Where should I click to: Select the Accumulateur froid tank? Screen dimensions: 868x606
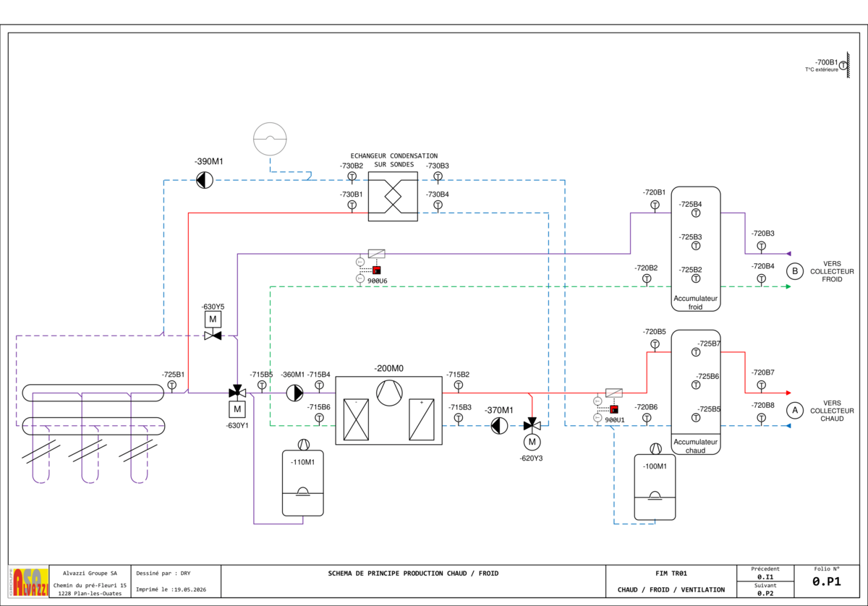[x=696, y=249]
